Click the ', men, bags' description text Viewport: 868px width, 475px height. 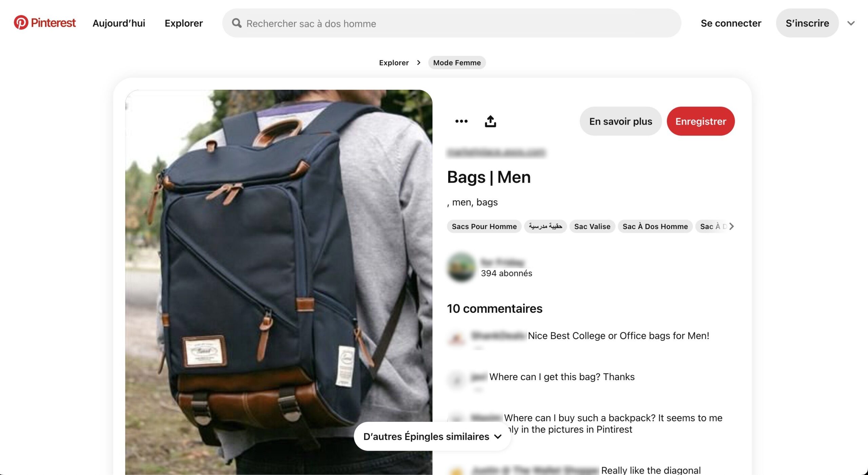tap(472, 202)
